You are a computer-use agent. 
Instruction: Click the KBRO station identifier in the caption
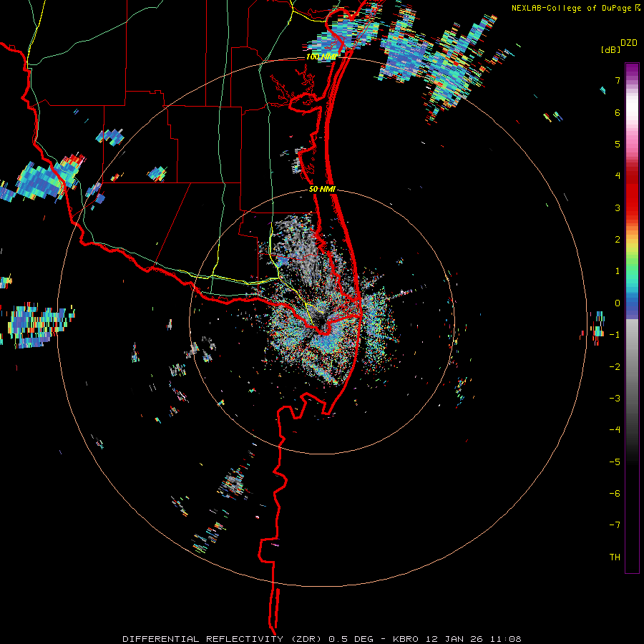click(x=406, y=639)
